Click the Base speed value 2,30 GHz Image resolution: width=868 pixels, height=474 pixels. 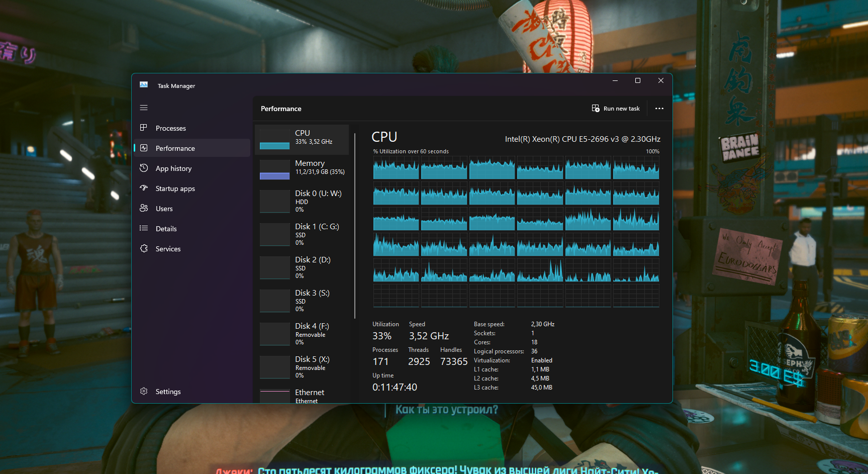543,324
